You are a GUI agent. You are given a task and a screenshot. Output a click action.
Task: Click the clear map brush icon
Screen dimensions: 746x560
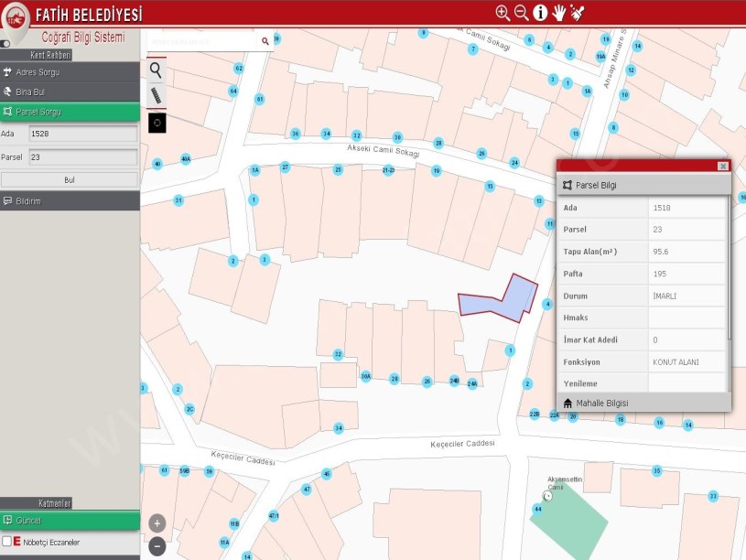(577, 12)
